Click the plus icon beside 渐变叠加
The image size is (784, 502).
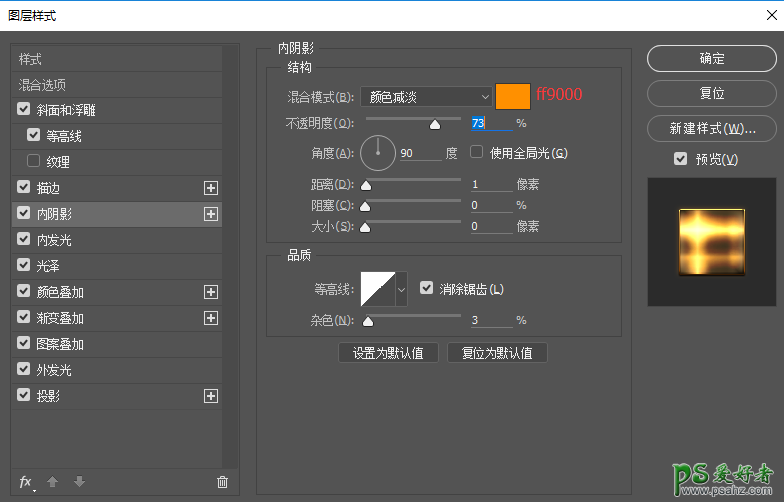pos(210,318)
